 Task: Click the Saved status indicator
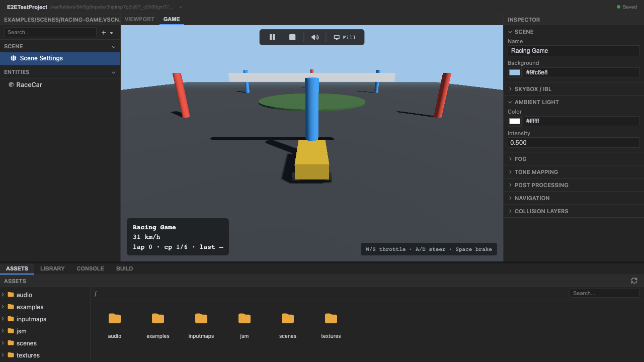pos(626,7)
